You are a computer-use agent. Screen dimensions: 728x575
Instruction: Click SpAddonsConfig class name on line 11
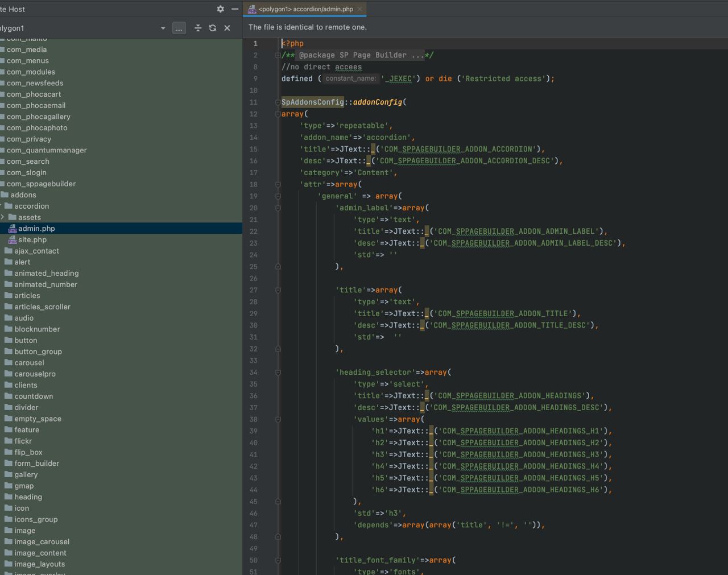[312, 102]
